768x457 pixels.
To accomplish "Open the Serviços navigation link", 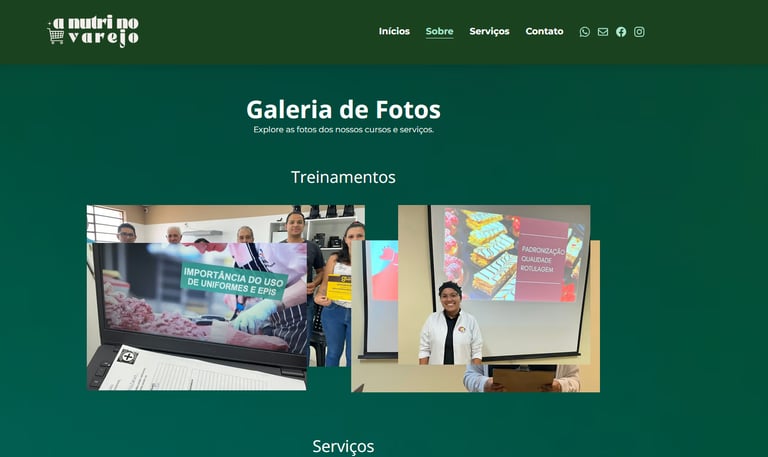I will pos(489,31).
